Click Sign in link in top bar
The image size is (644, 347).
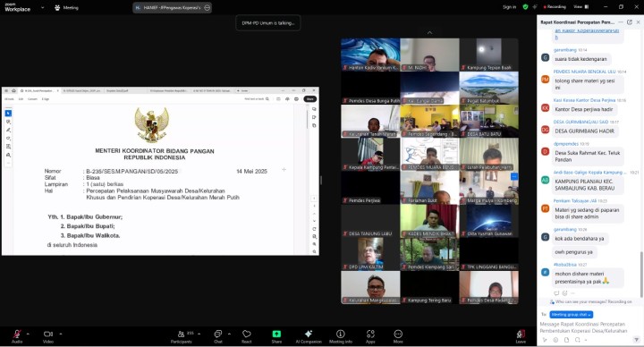[509, 7]
